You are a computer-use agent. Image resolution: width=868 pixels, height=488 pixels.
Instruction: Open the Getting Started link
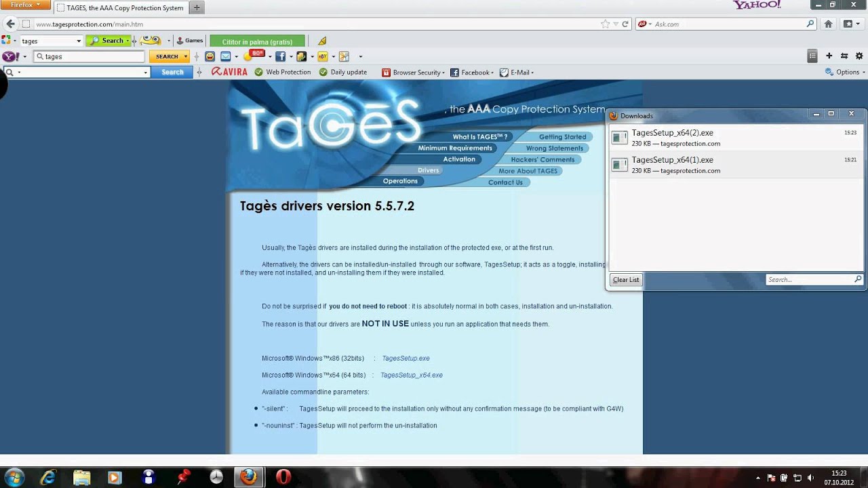tap(562, 137)
